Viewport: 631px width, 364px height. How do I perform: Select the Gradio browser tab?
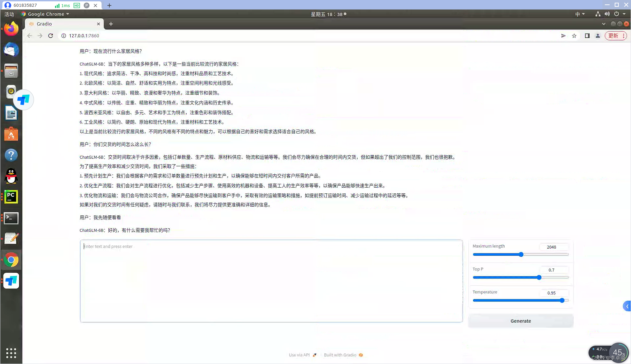(64, 24)
